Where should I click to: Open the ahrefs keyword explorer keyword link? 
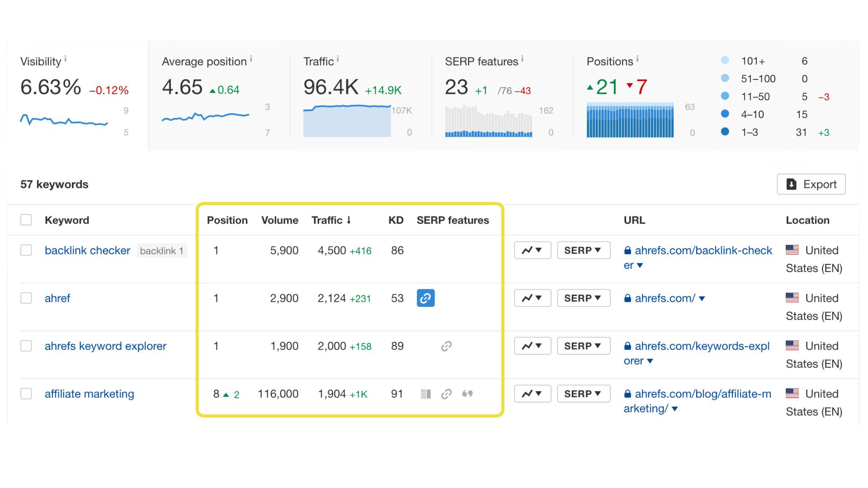tap(105, 346)
